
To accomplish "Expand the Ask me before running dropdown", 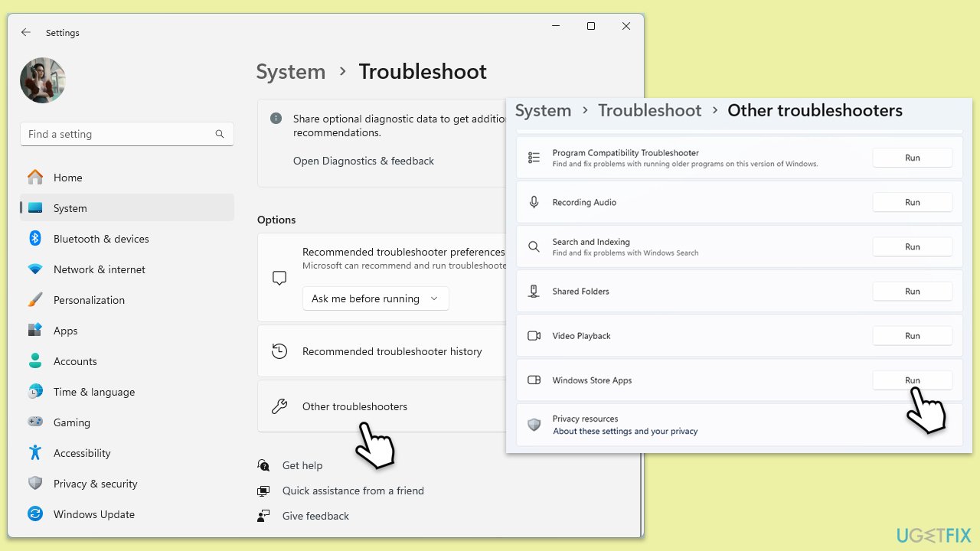I will (375, 298).
